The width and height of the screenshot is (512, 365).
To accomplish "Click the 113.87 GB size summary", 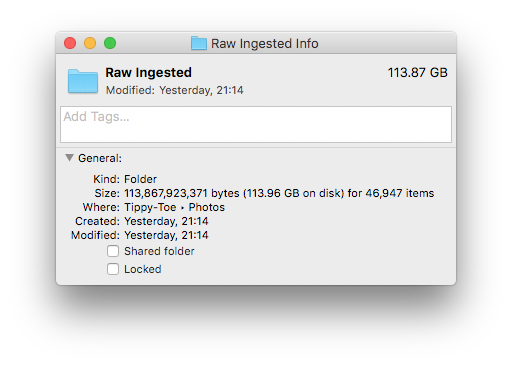I will tap(418, 73).
